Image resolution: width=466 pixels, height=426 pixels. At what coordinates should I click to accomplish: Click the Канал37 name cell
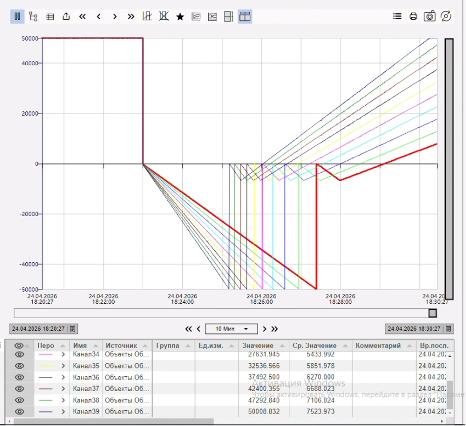point(86,389)
